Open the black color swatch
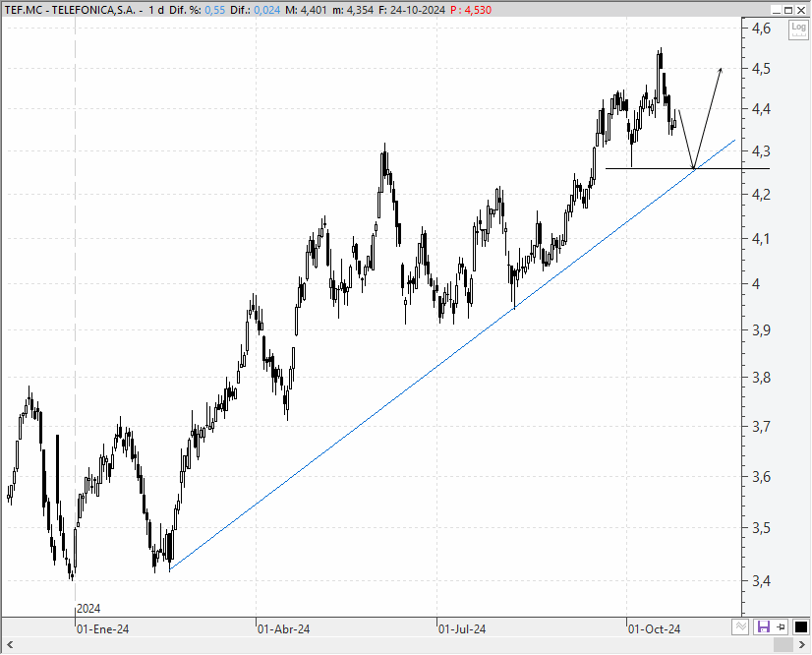This screenshot has width=812, height=655. (x=800, y=627)
